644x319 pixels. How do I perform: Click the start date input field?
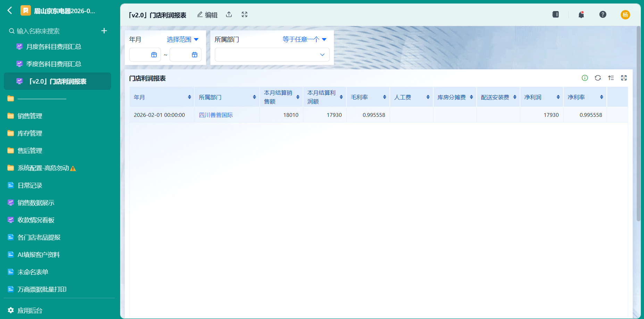[x=145, y=55]
